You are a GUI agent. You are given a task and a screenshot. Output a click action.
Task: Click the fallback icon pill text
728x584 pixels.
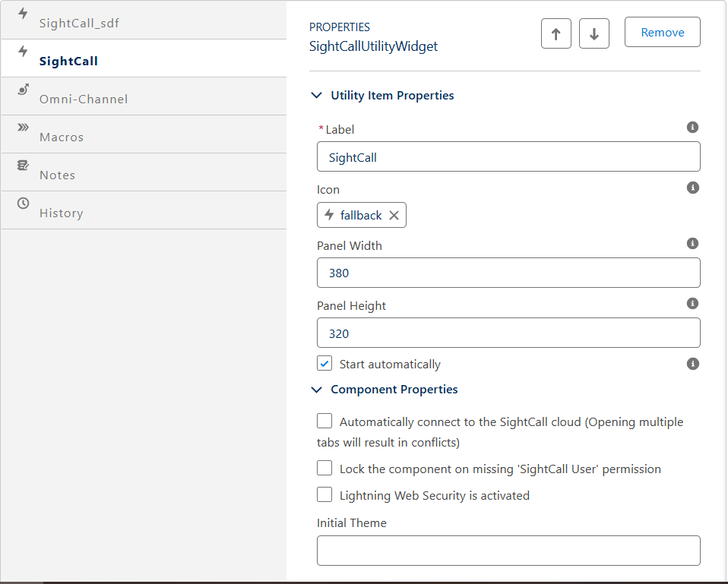[x=361, y=215]
